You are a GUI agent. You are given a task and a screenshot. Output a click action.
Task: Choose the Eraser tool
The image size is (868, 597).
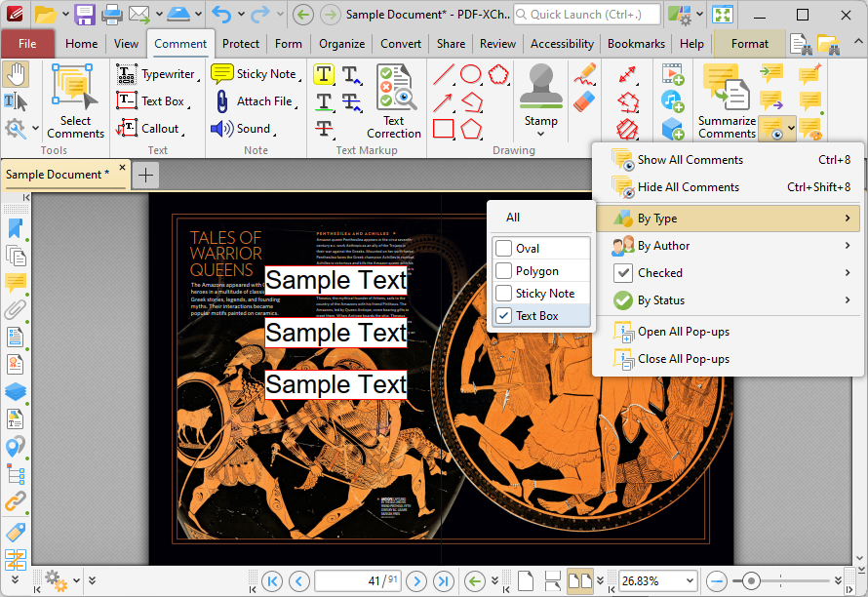coord(584,101)
